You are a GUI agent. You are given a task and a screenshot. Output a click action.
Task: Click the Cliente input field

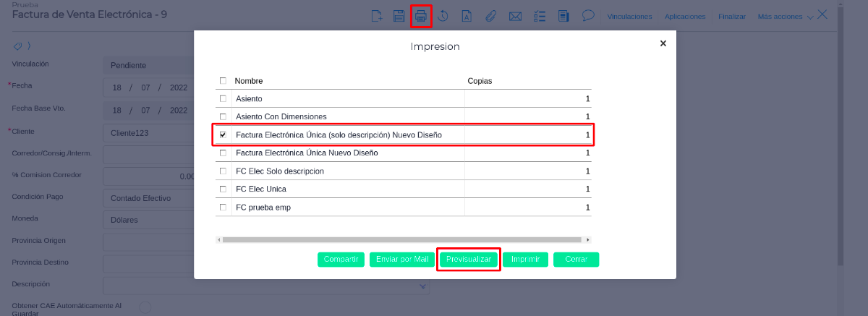point(148,132)
